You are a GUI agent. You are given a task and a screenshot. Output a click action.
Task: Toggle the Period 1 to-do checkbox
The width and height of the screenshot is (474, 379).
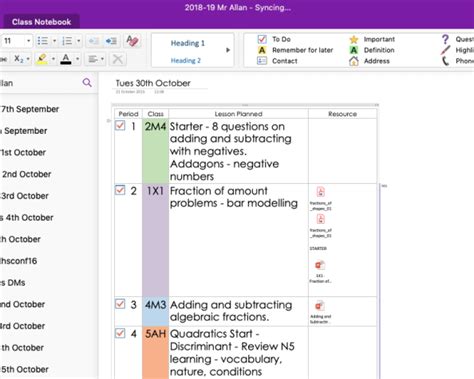tap(120, 126)
